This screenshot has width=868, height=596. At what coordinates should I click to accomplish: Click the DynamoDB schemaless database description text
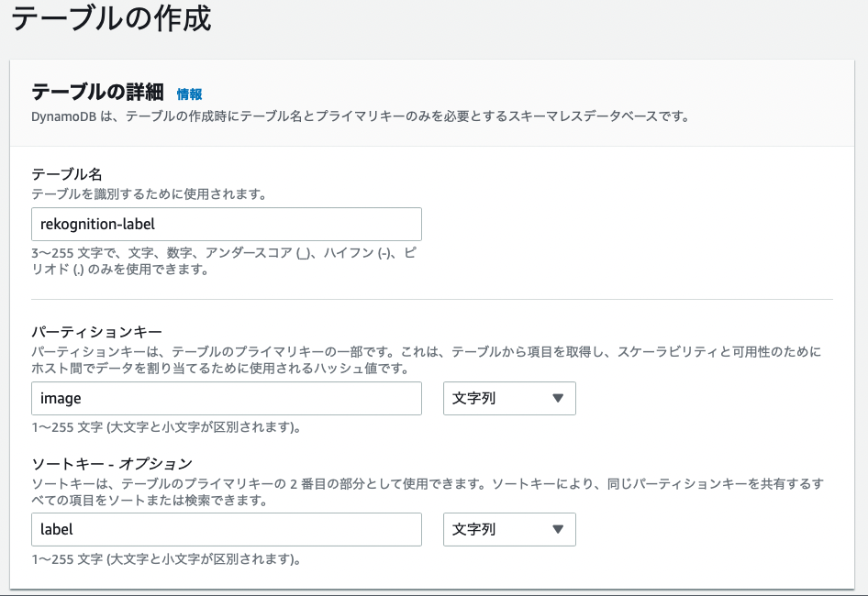click(x=361, y=116)
